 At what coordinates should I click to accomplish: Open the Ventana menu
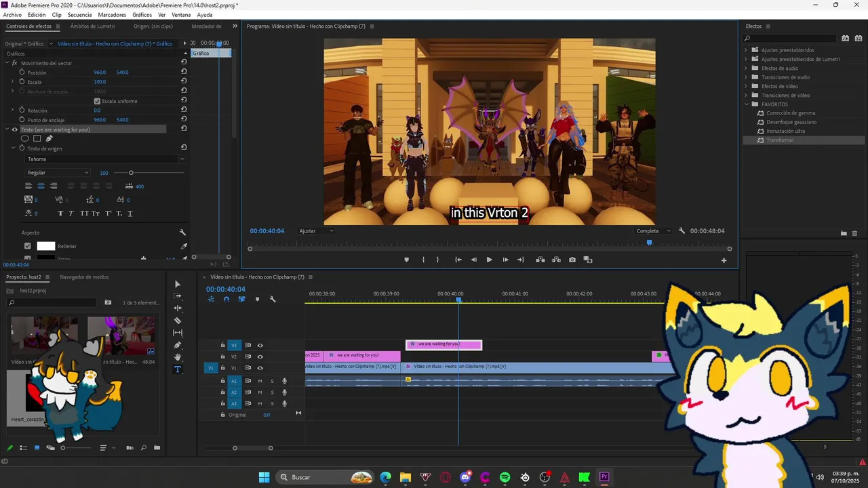point(181,14)
